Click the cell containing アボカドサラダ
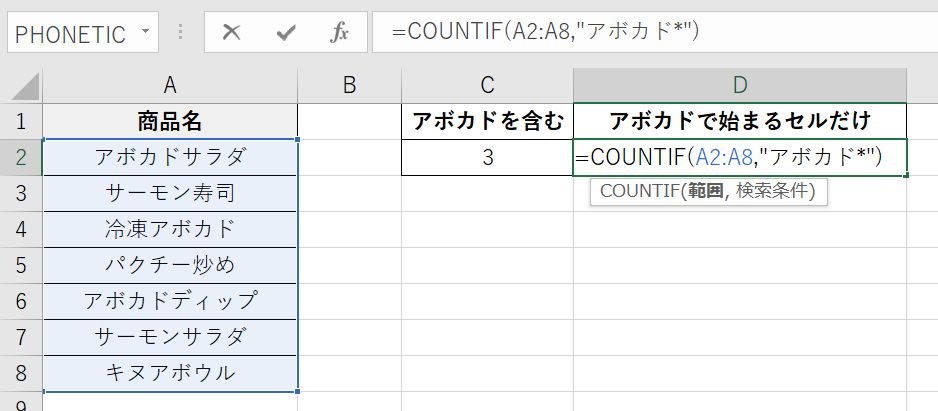The image size is (938, 411). (x=170, y=157)
